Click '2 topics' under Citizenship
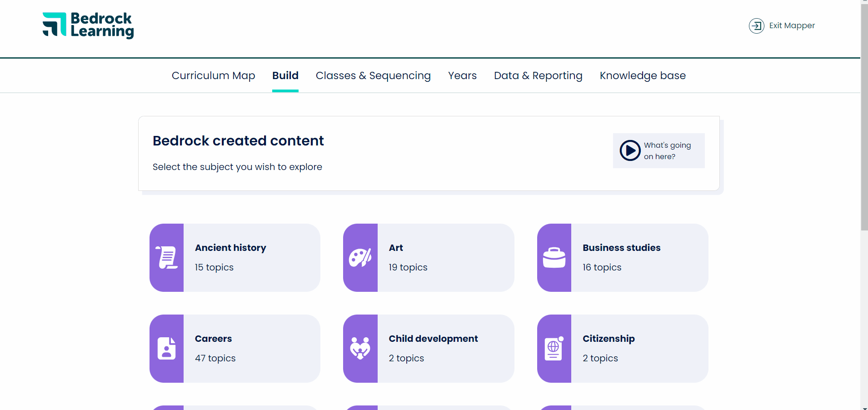Viewport: 868px width, 410px height. (600, 358)
